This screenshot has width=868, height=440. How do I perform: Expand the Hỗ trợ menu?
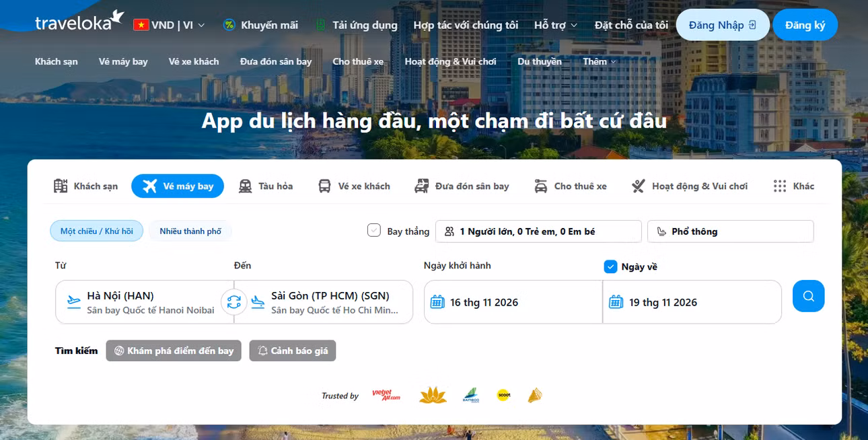click(x=556, y=25)
